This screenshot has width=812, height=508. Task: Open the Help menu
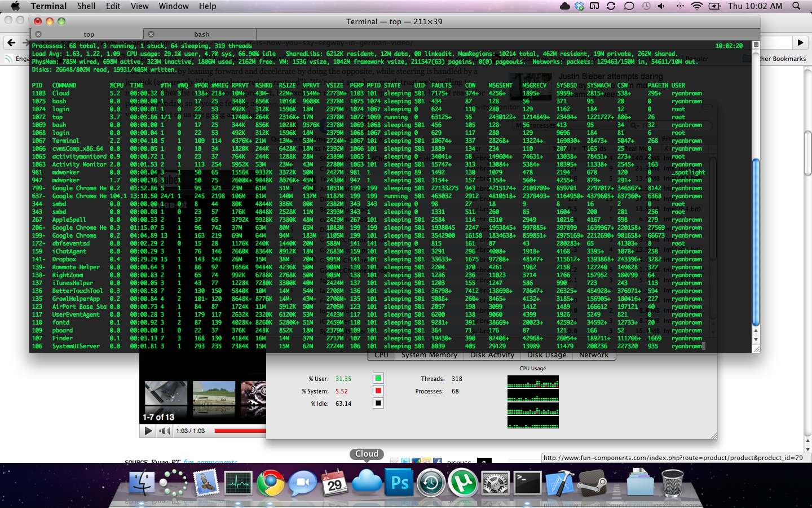point(208,6)
